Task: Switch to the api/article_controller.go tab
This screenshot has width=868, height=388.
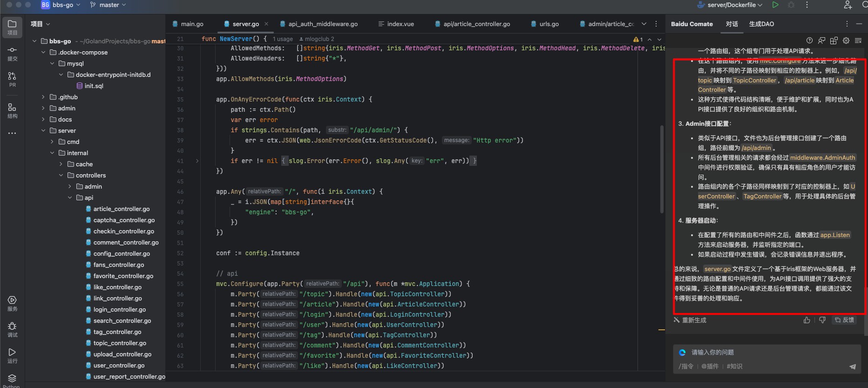Action: pyautogui.click(x=472, y=24)
